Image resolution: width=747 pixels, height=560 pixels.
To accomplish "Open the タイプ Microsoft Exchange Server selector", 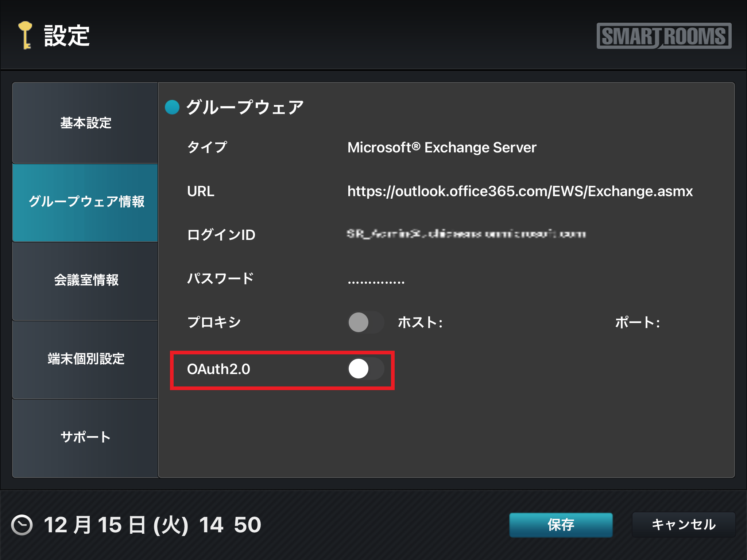I will (441, 148).
